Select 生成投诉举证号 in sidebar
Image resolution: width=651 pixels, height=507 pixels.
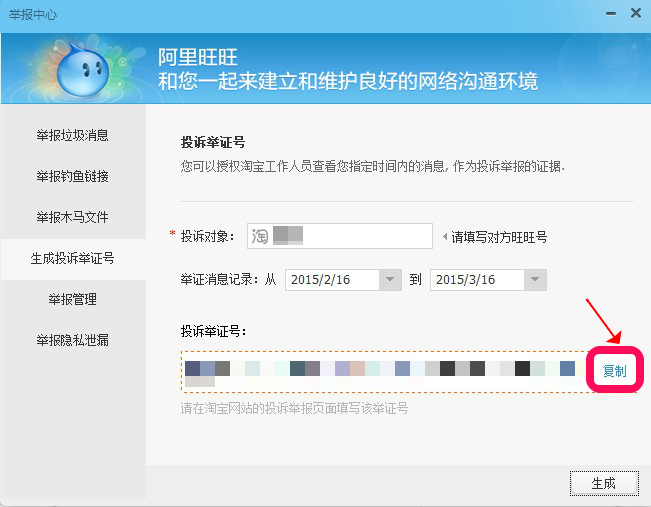tap(72, 258)
